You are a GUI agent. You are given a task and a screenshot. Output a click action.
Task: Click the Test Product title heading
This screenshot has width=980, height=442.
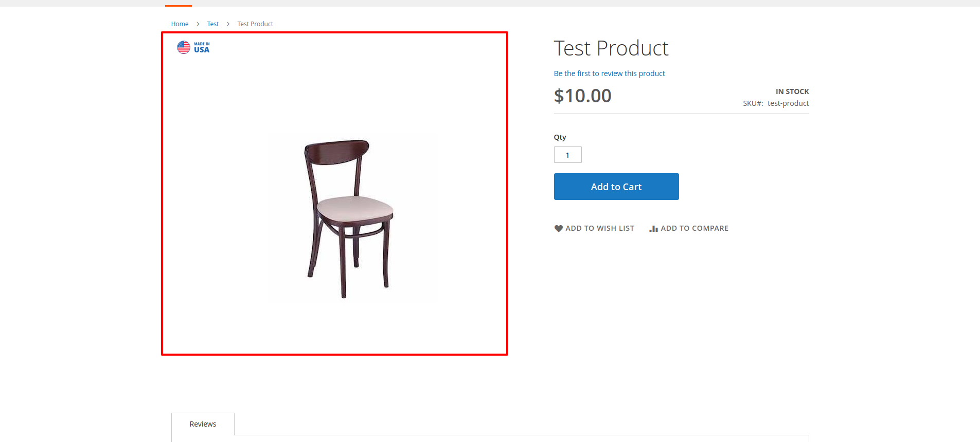click(x=611, y=48)
